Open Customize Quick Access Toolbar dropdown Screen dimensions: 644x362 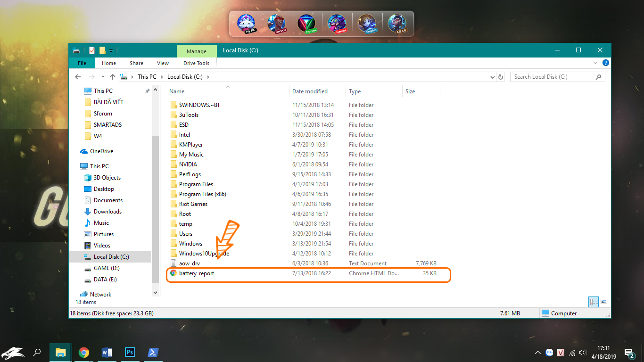tap(111, 51)
